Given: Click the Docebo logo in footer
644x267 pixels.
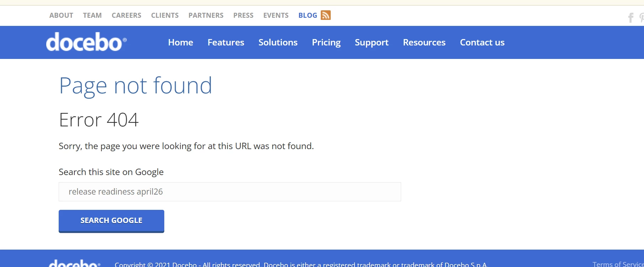Looking at the screenshot, I should tap(75, 263).
